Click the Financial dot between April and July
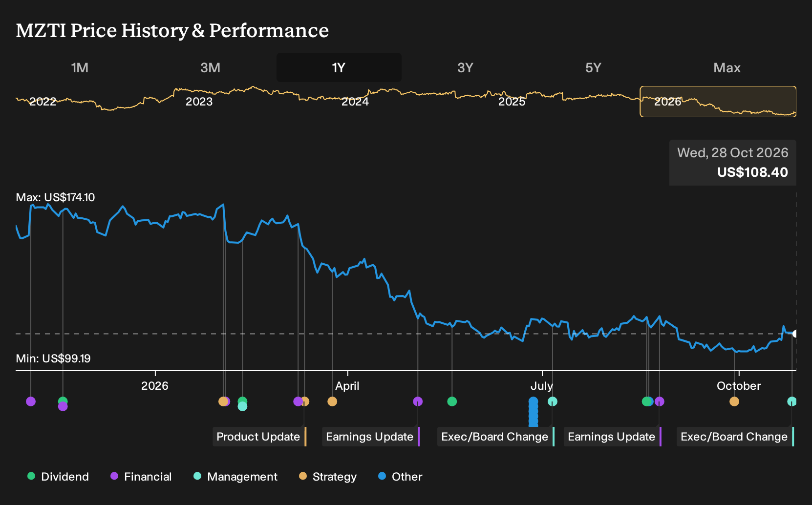Viewport: 812px width, 505px height. (x=418, y=401)
